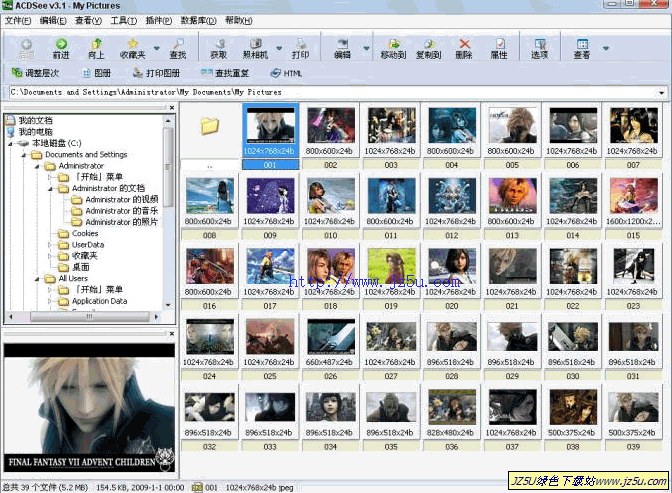Open the File (文件) menu
The image size is (672, 493).
(x=18, y=20)
